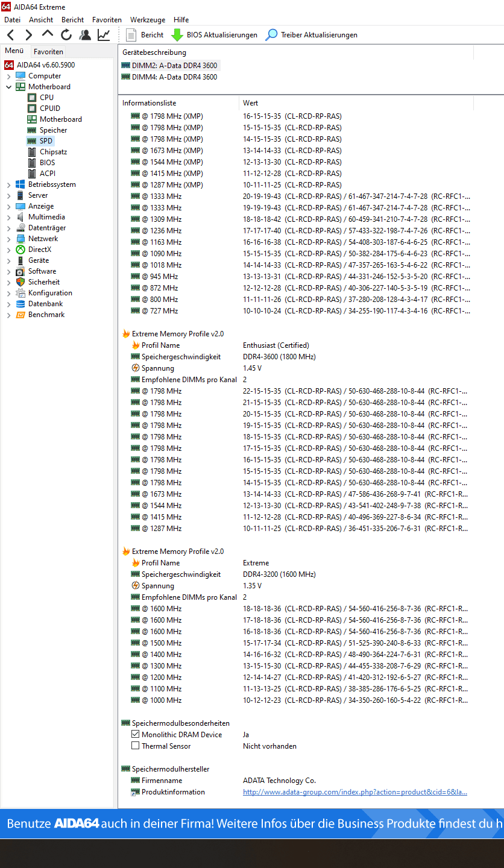This screenshot has width=504, height=868.
Task: Open the Ansicht menu
Action: 41,20
